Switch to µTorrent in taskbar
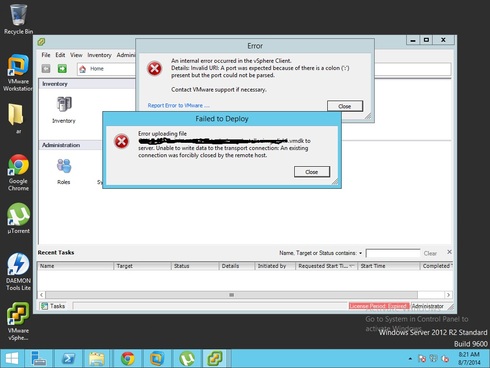Viewport: 490px width, 368px height. (x=187, y=359)
